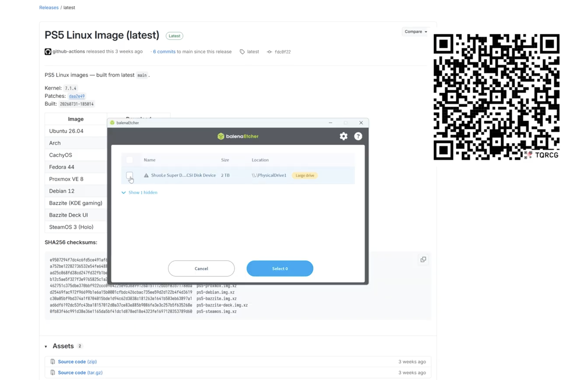Click the commit icon beside fdc0f22

[x=269, y=52]
